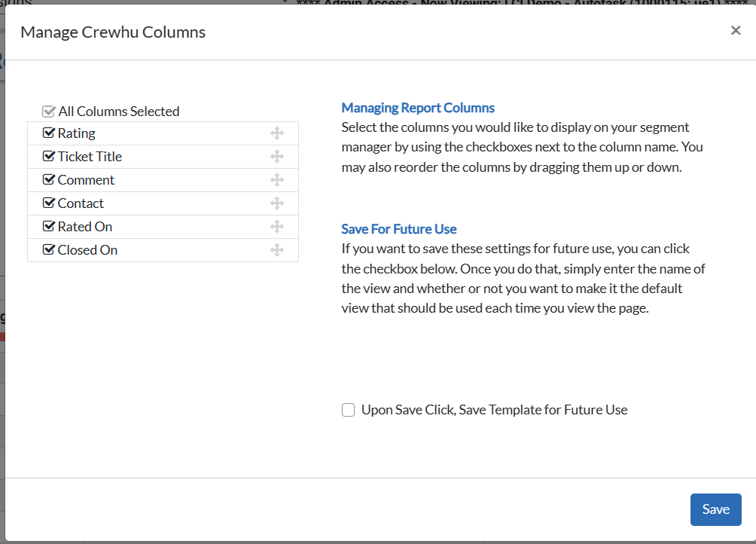Select the Closed On column label
Image resolution: width=756 pixels, height=544 pixels.
pyautogui.click(x=87, y=250)
